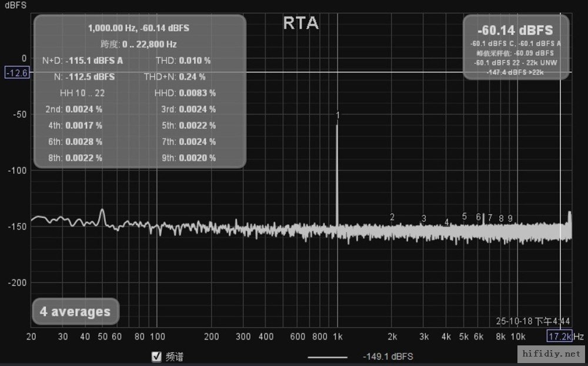
Task: Click the 1k label on frequency axis
Action: (337, 337)
